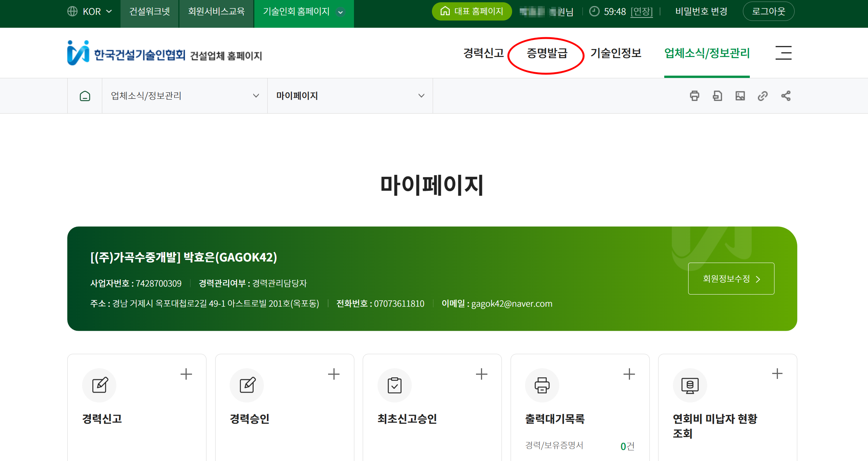Open the 기술인정보 main menu
Viewport: 868px width, 461px height.
coord(616,53)
